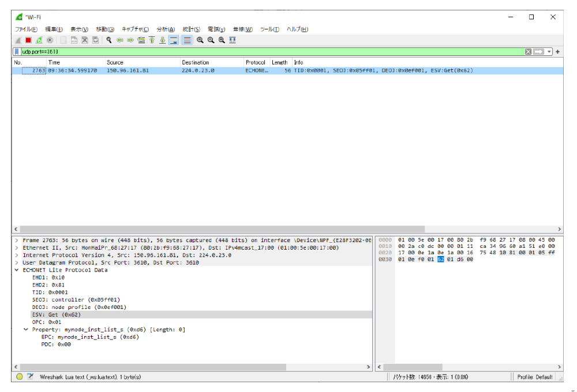Open display filter bookmark icon
Image resolution: width=577 pixels, height=392 pixels.
17,51
